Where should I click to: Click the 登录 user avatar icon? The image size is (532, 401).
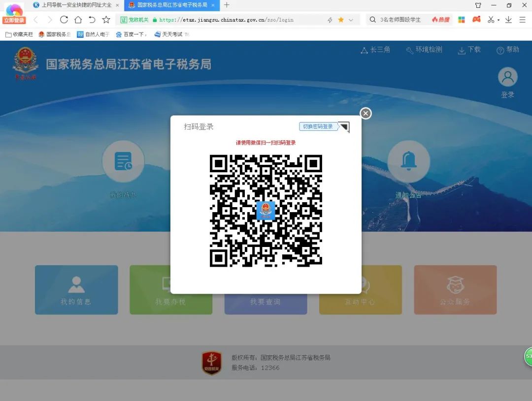tap(507, 77)
